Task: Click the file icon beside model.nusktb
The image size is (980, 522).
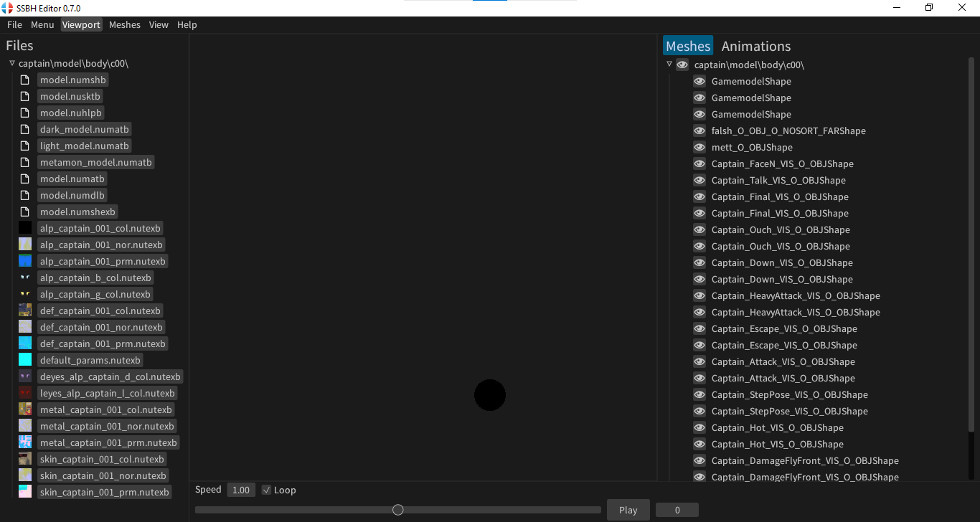Action: click(x=25, y=96)
